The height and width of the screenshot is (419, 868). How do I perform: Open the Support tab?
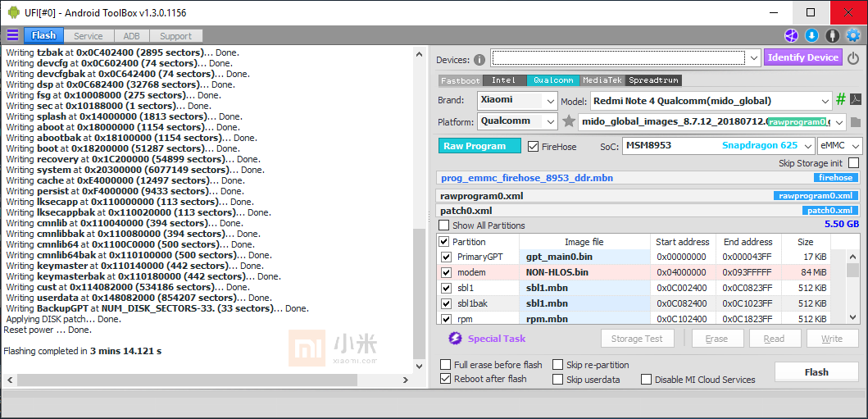[x=175, y=36]
